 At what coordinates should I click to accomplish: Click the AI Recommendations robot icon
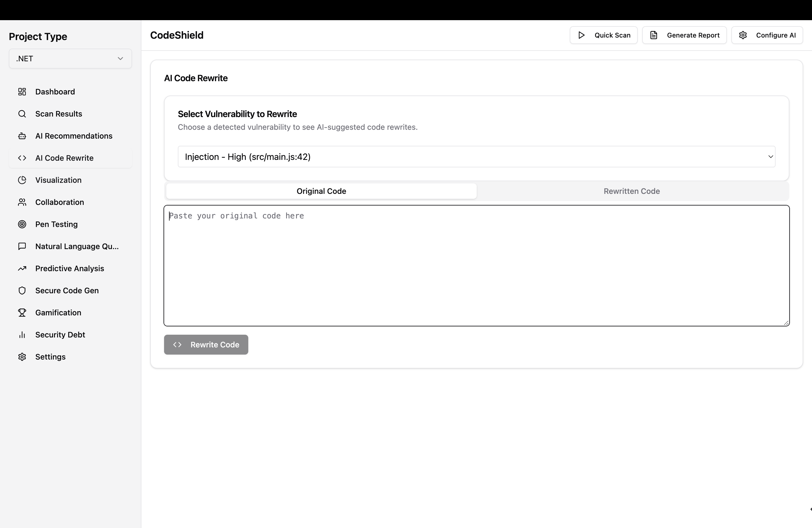coord(22,136)
